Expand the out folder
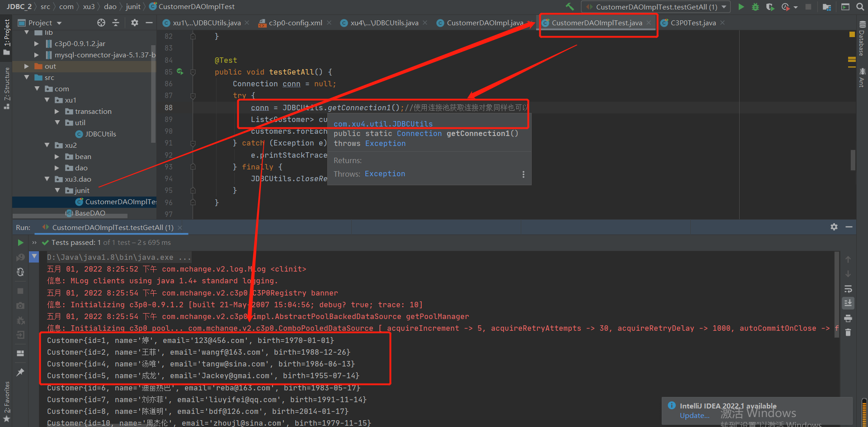 (26, 66)
